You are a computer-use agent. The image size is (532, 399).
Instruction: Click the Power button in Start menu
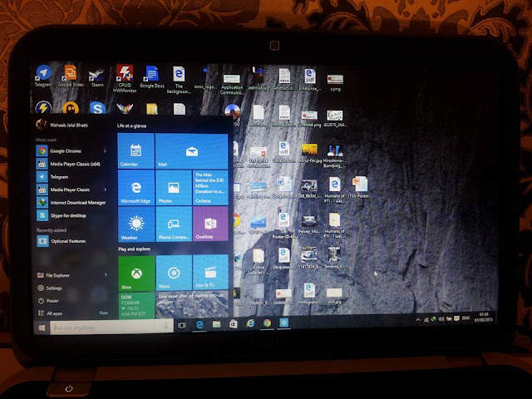tap(48, 301)
